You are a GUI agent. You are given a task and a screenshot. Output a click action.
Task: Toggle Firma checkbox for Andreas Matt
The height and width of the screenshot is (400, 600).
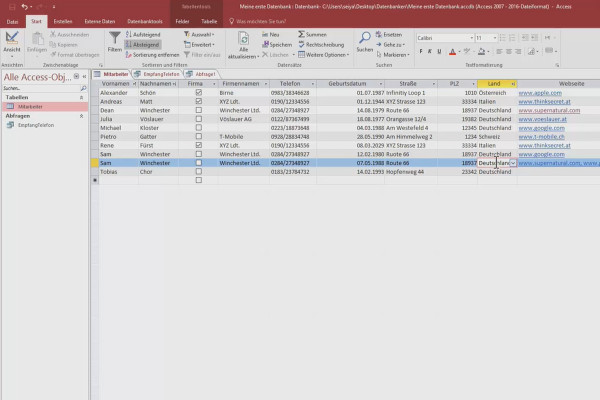click(199, 101)
